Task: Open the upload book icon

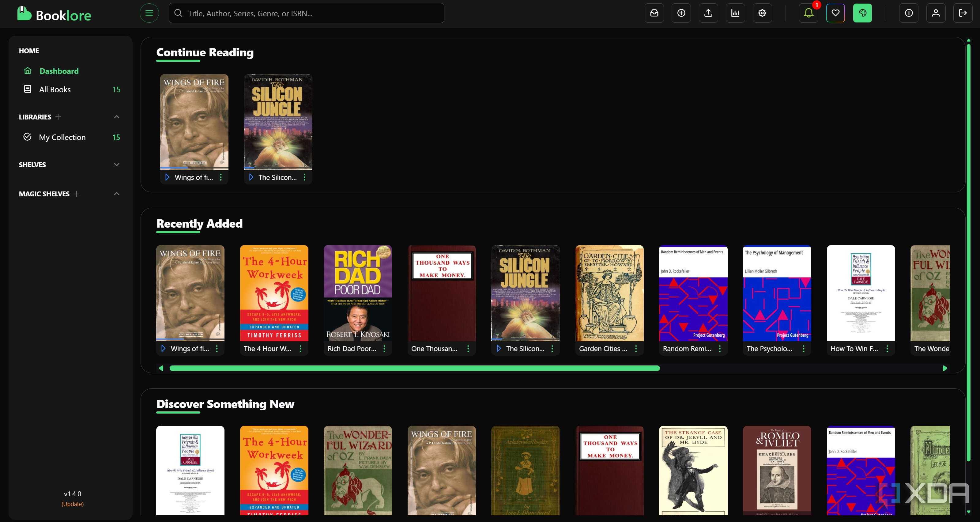Action: coord(708,13)
